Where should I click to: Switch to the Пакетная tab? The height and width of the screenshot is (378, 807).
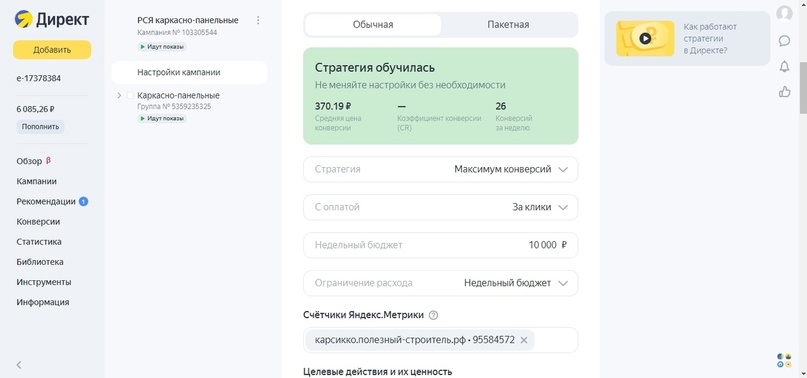point(508,25)
